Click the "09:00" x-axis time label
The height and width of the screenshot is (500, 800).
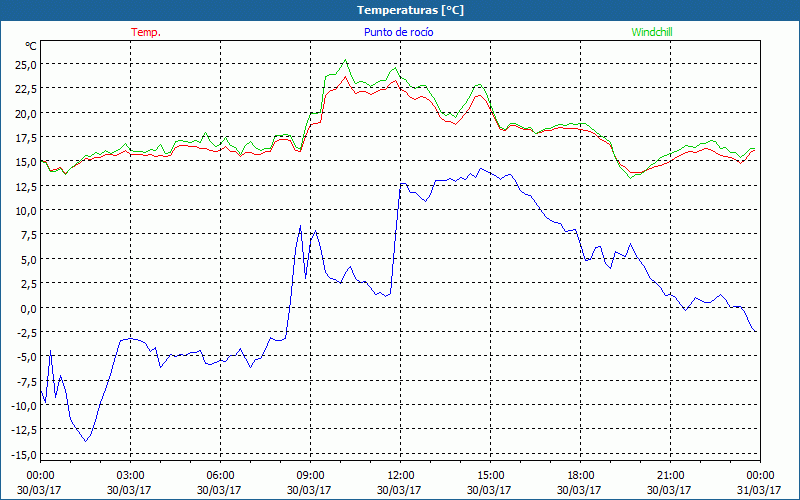pos(310,476)
